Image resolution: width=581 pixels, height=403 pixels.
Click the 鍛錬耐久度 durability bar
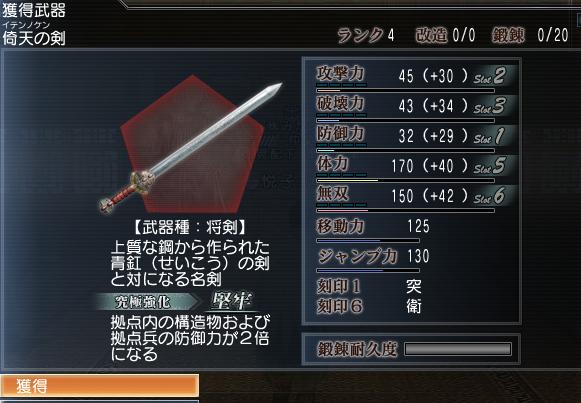[x=458, y=349]
